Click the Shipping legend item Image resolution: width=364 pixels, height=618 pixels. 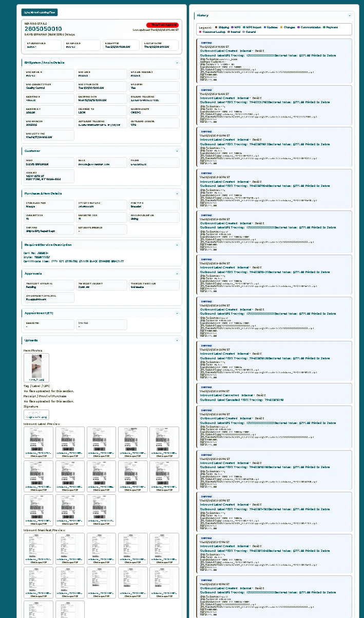coord(222,27)
